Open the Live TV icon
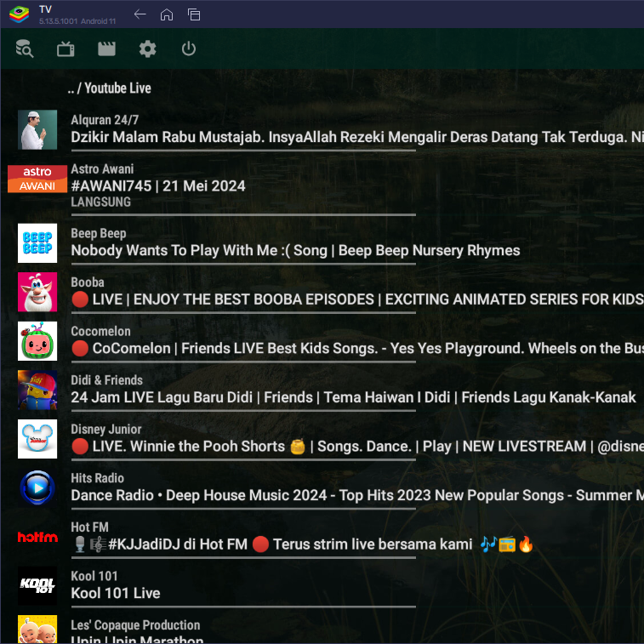 tap(66, 48)
